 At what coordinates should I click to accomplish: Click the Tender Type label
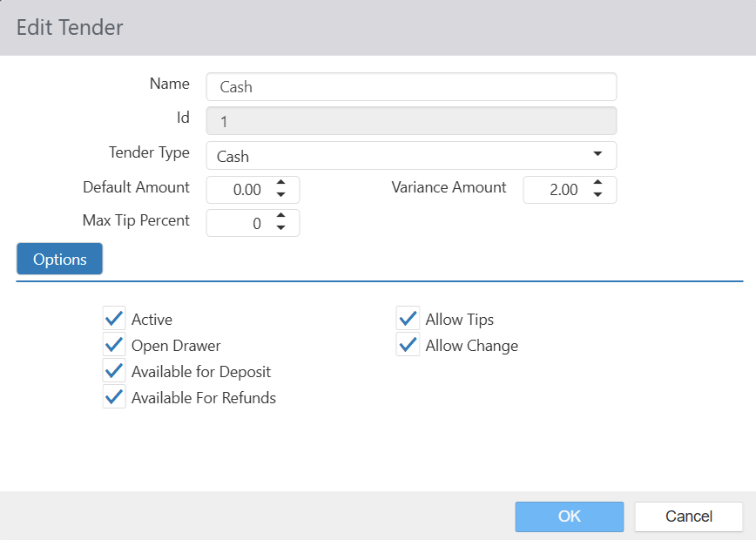coord(149,152)
